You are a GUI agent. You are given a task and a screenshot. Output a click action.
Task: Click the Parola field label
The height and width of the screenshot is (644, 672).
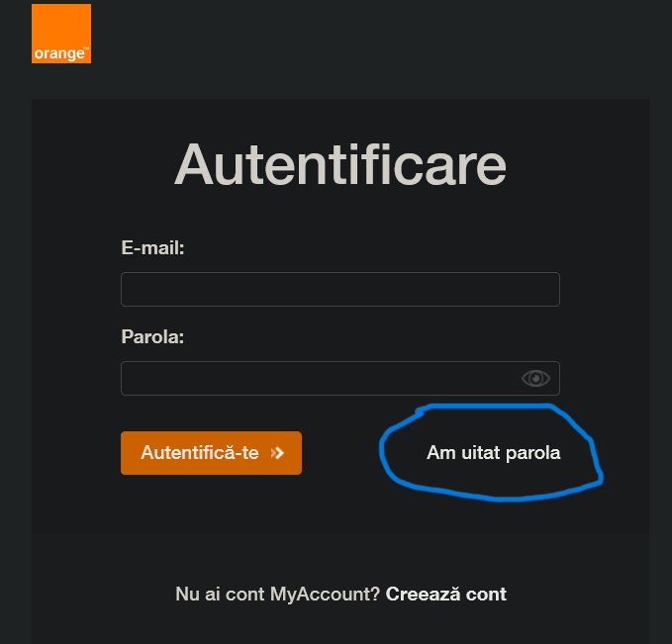tap(153, 336)
